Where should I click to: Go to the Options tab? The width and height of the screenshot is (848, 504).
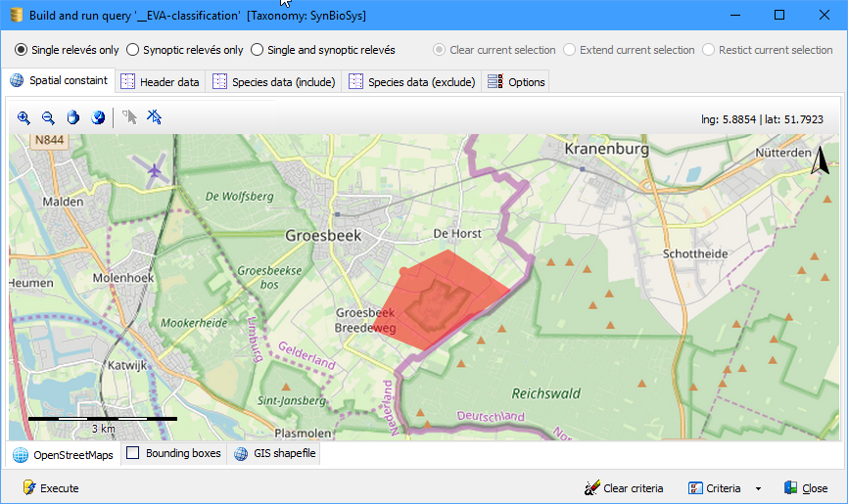(x=516, y=82)
